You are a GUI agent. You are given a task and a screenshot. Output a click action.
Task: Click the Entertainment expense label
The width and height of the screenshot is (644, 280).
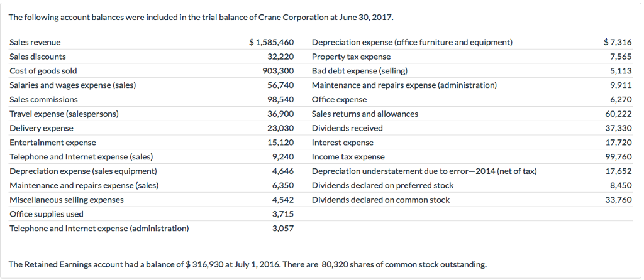53,143
